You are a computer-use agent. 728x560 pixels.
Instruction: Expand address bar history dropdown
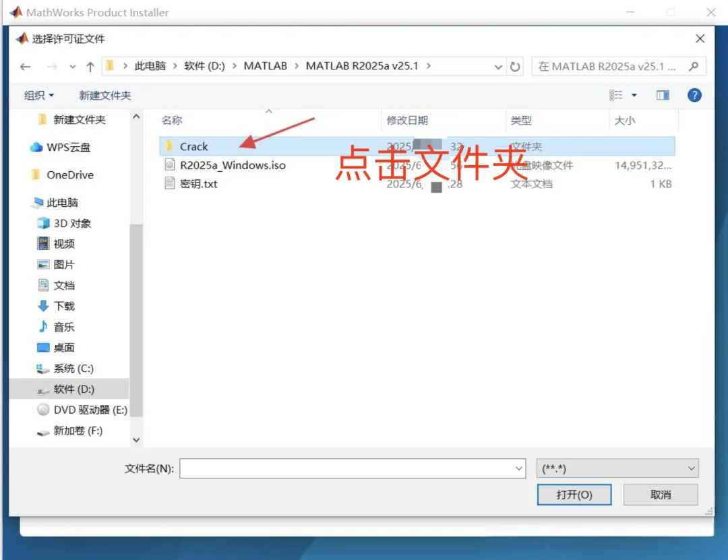tap(498, 67)
